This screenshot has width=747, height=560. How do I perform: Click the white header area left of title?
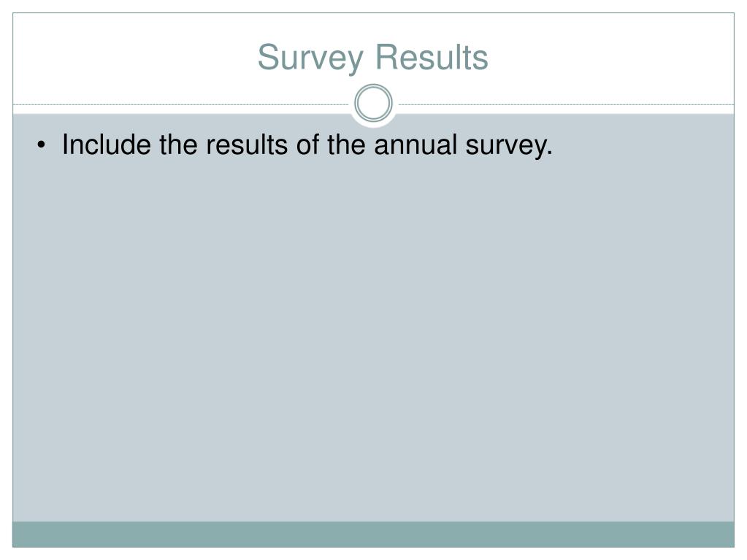(134, 57)
